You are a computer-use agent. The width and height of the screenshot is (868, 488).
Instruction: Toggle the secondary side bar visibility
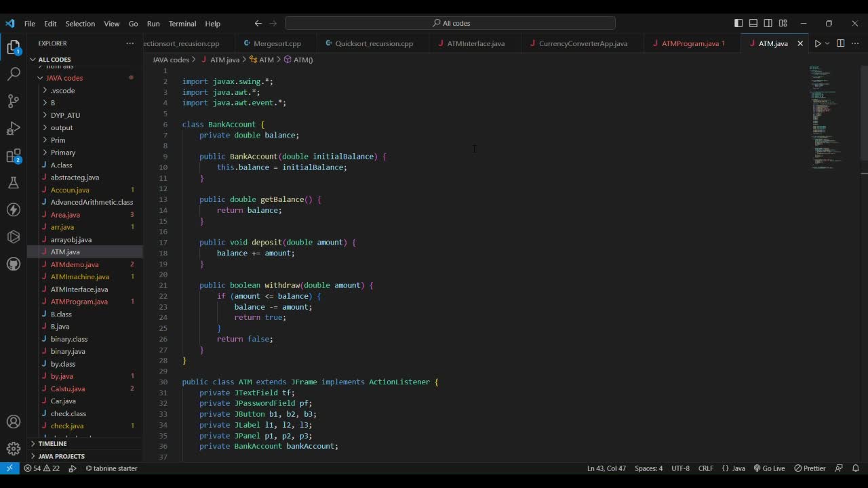[x=768, y=24]
